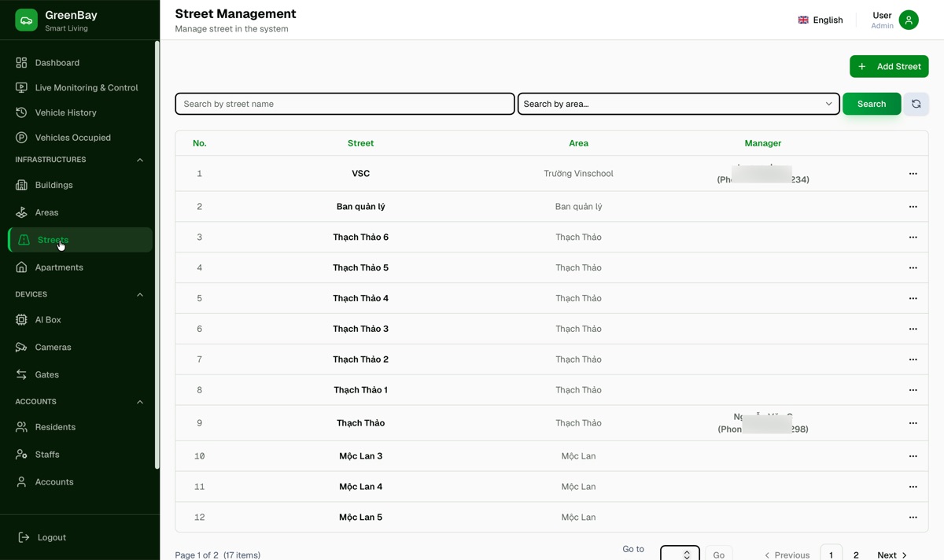Open actions menu for Mộc Lan 4
Viewport: 944px width, 560px height.
(913, 487)
